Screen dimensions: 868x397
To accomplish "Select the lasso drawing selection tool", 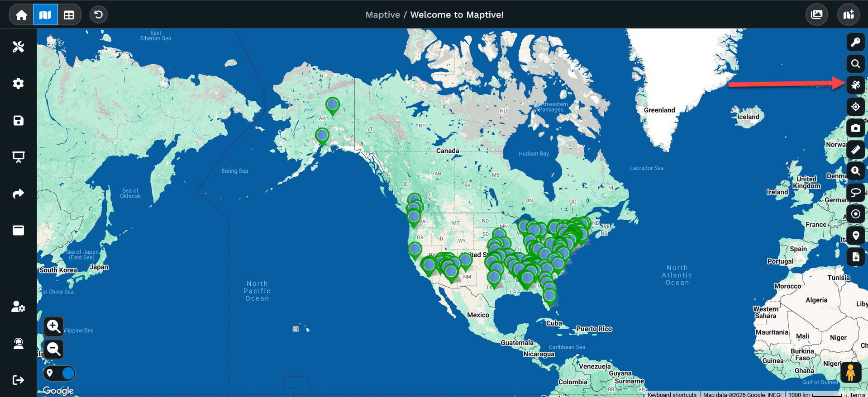I will click(855, 192).
